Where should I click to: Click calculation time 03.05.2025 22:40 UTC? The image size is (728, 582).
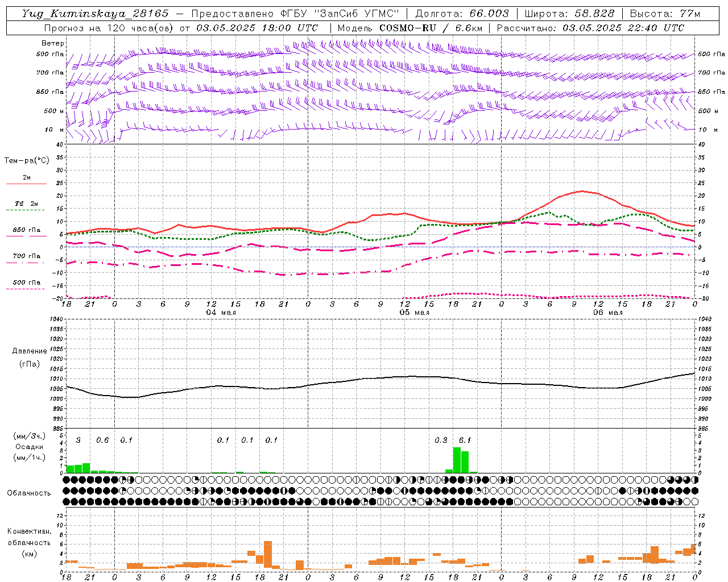(623, 28)
